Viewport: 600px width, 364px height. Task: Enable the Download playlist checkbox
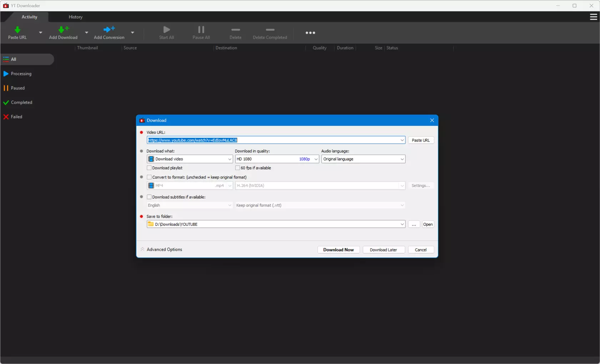pyautogui.click(x=149, y=168)
